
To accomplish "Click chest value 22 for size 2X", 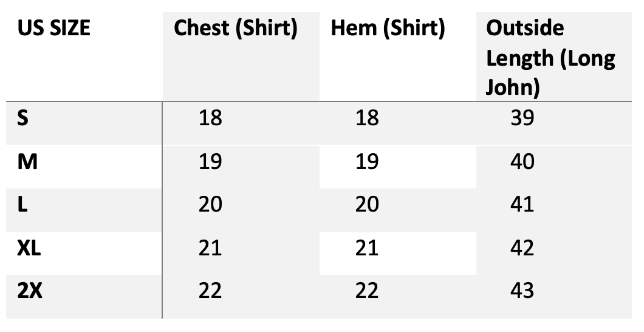I will (210, 291).
